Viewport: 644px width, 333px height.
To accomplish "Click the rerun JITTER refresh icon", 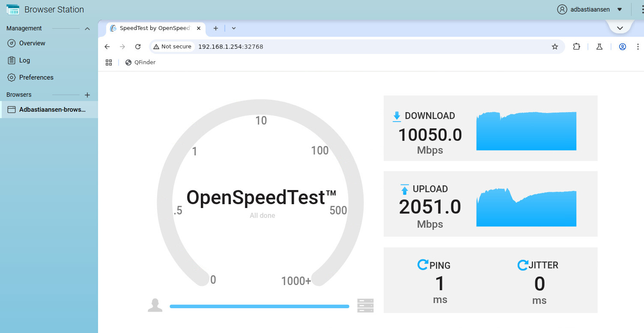I will coord(522,265).
